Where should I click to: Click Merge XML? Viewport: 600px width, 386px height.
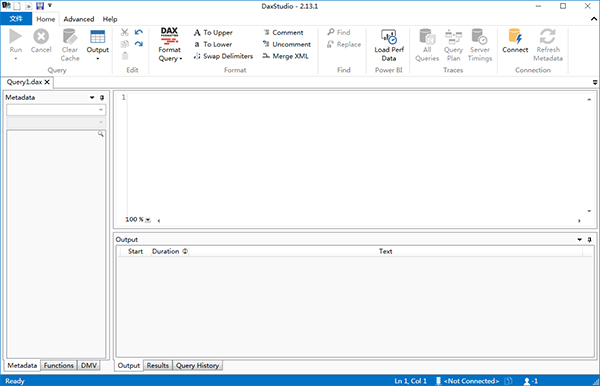286,56
